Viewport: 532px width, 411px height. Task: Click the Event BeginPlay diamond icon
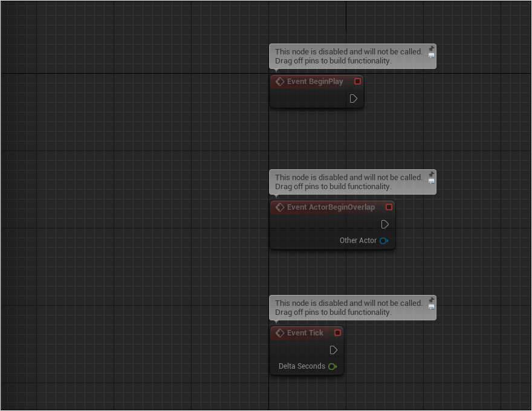point(280,82)
